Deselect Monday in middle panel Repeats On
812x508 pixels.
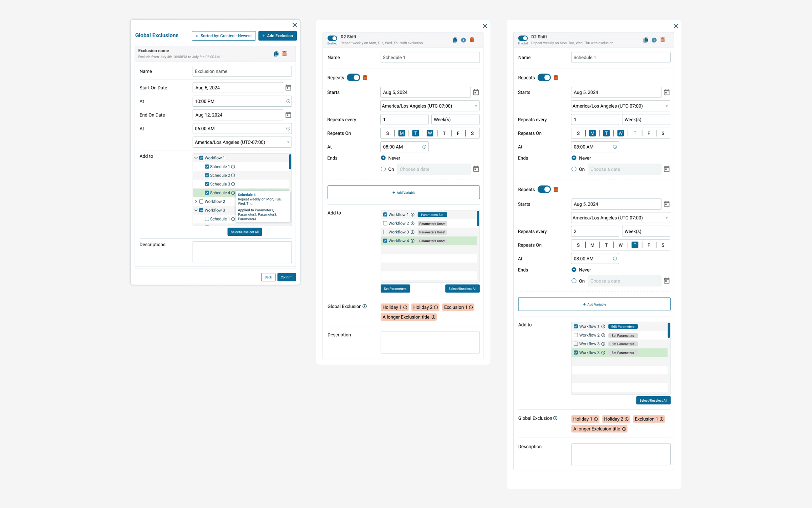point(402,133)
